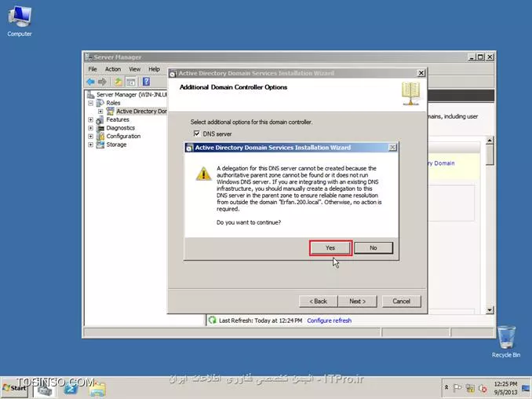This screenshot has width=532, height=399.
Task: Show hidden tray icons arrow
Action: coord(446,387)
